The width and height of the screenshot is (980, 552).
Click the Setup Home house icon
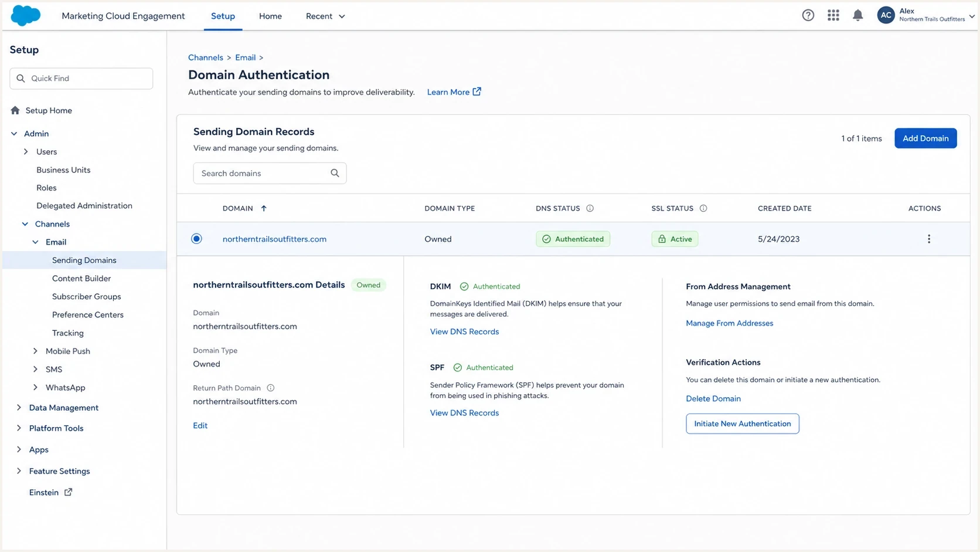[15, 110]
